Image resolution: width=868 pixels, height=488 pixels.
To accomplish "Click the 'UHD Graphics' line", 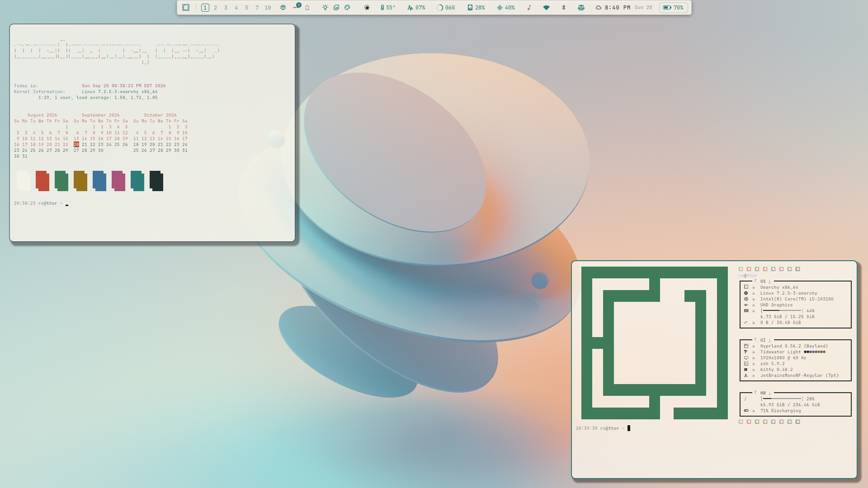I will point(777,305).
